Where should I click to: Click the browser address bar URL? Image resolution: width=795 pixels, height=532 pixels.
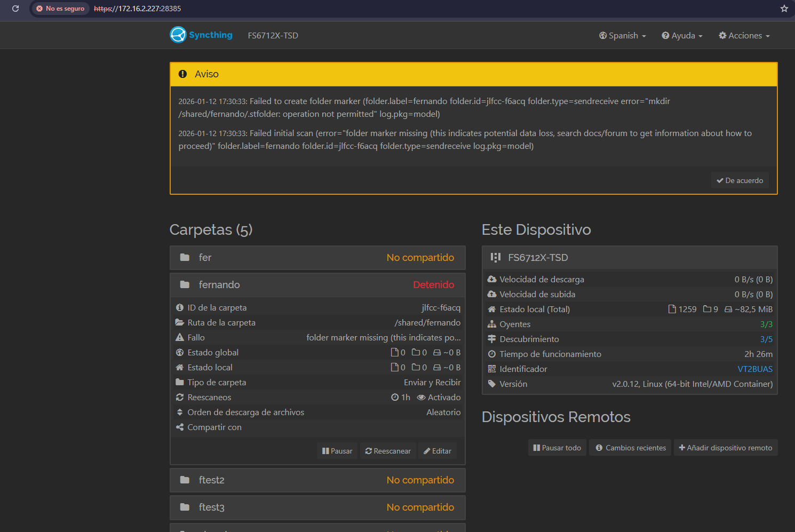point(138,9)
